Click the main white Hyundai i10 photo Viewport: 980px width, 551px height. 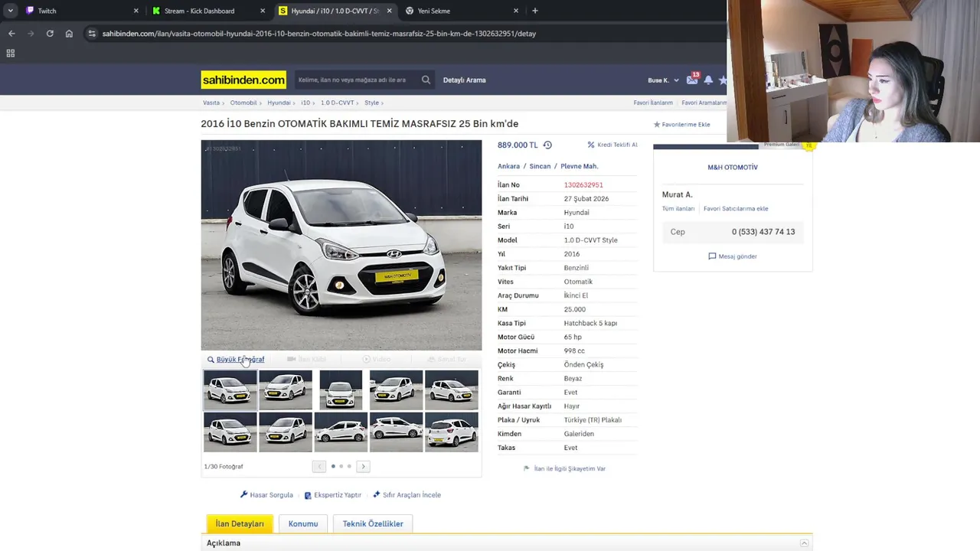(341, 245)
